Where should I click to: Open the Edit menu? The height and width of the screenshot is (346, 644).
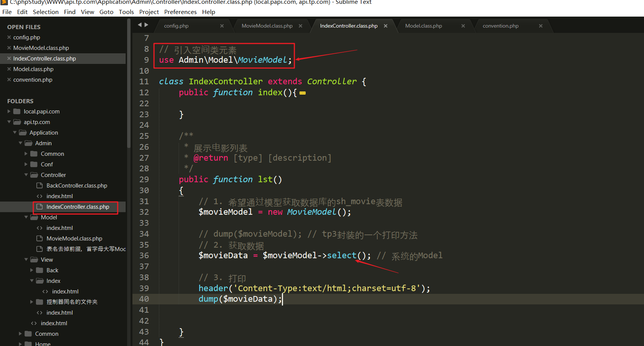point(22,12)
